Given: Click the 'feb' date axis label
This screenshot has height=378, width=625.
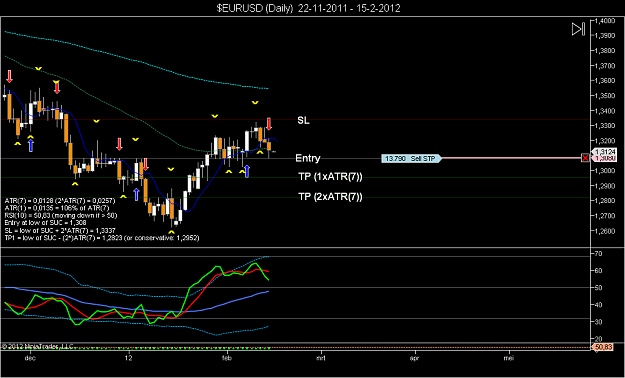Looking at the screenshot, I should coord(227,358).
